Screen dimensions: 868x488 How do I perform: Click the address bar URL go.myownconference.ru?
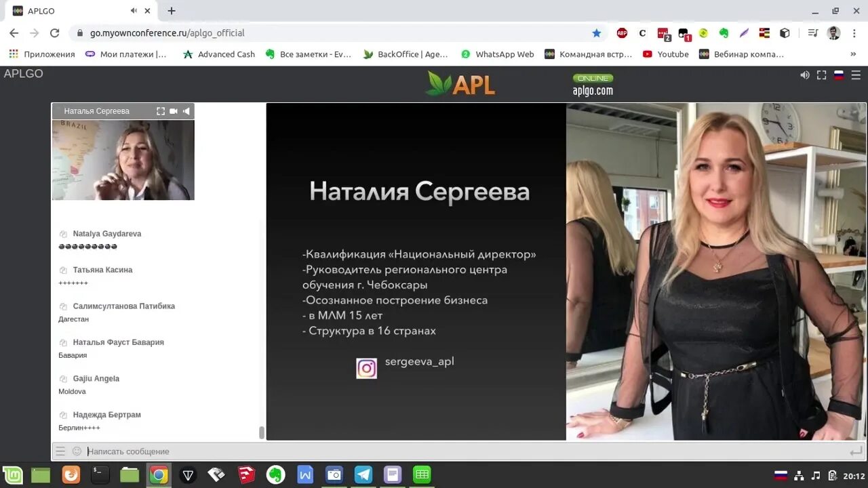click(x=167, y=33)
